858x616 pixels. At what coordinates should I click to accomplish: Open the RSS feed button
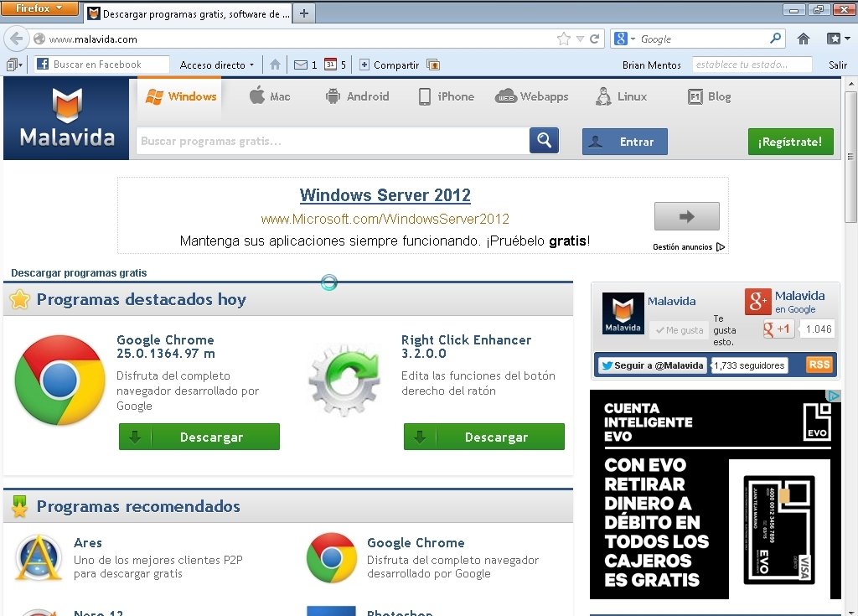tap(819, 365)
